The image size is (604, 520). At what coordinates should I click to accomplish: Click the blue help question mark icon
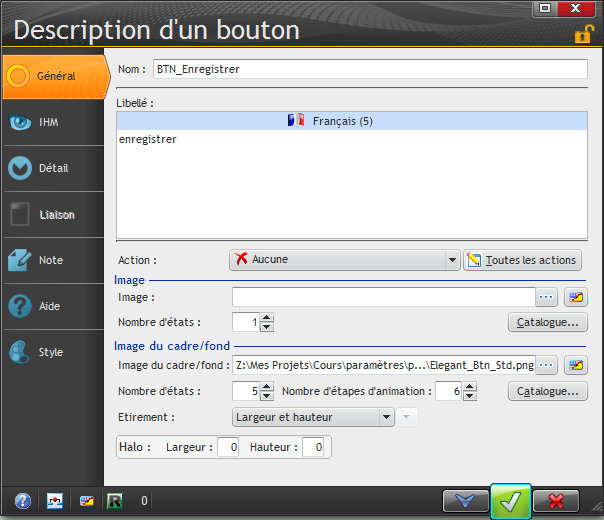23,501
